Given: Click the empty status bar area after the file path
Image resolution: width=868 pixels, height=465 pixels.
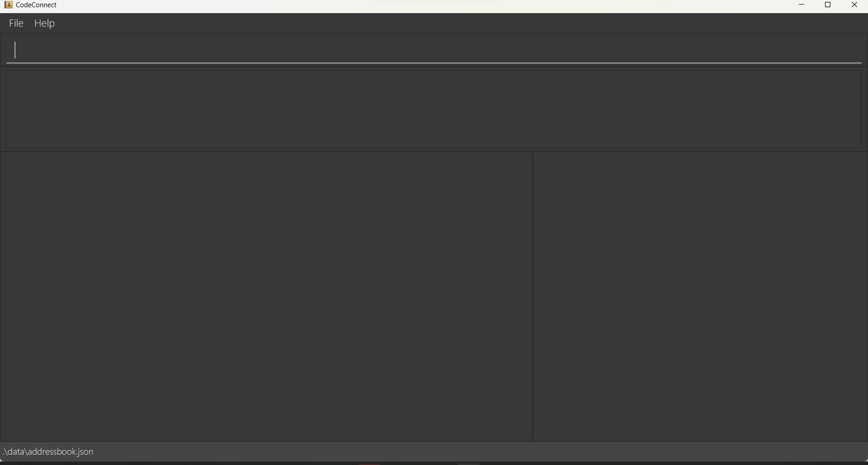Looking at the screenshot, I should pos(479,452).
